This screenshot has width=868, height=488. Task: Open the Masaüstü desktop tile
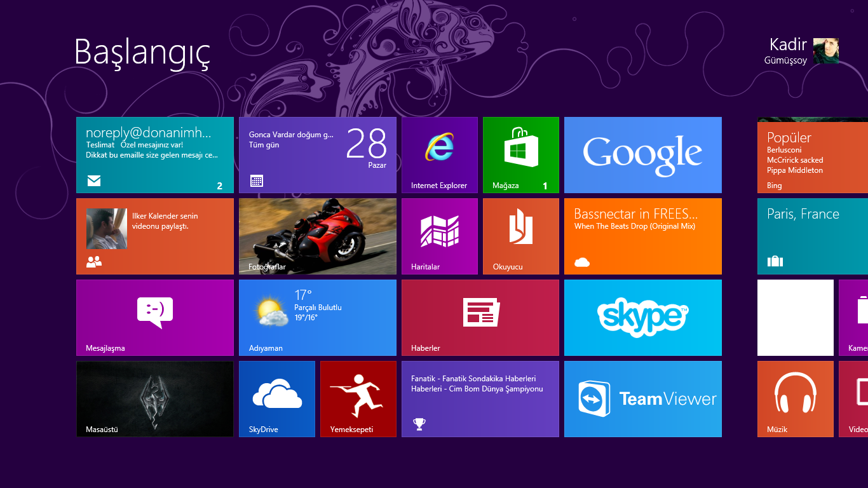pyautogui.click(x=155, y=399)
